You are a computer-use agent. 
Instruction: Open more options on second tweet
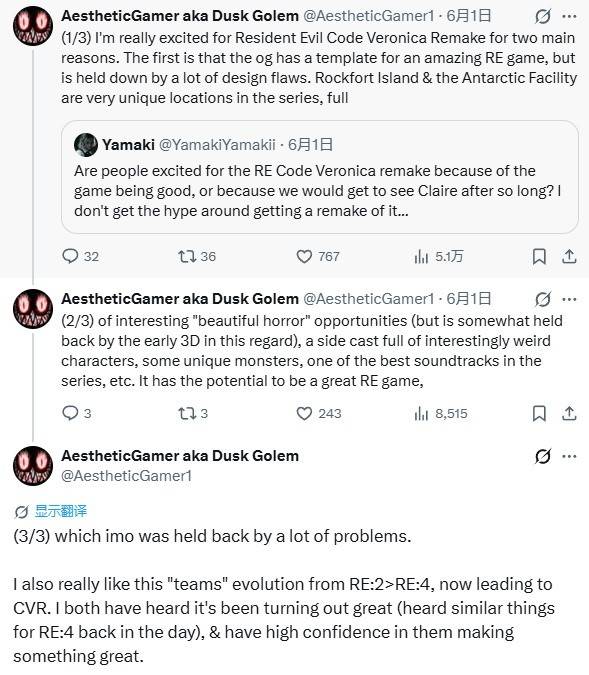pyautogui.click(x=569, y=299)
